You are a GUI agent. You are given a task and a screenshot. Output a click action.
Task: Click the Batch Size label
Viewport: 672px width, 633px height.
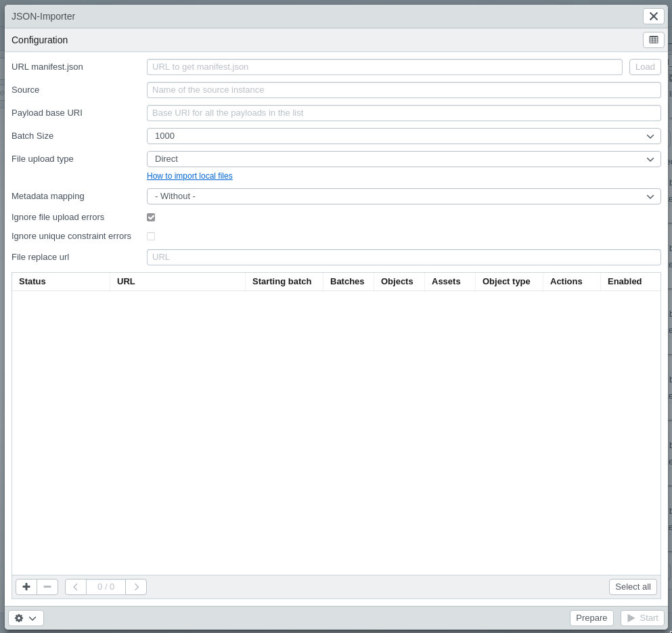pyautogui.click(x=32, y=136)
